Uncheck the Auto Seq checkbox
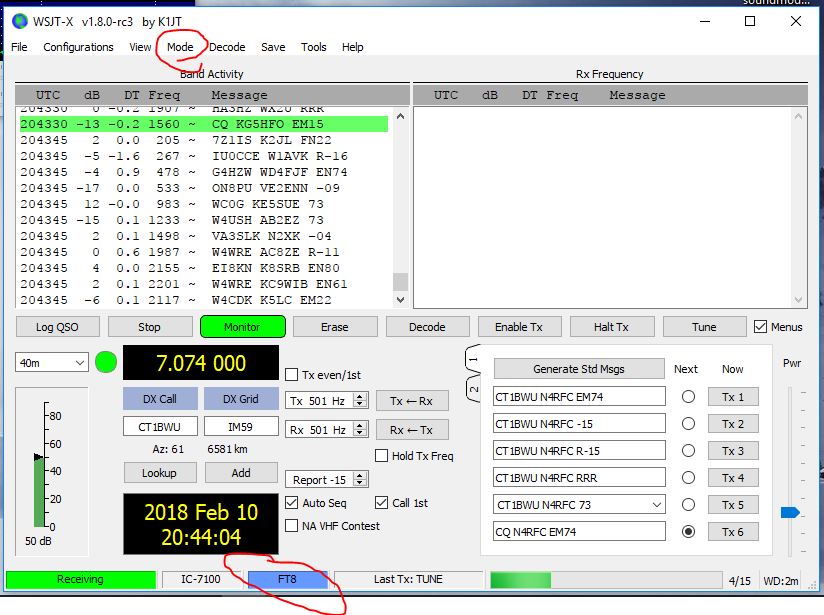 (291, 503)
